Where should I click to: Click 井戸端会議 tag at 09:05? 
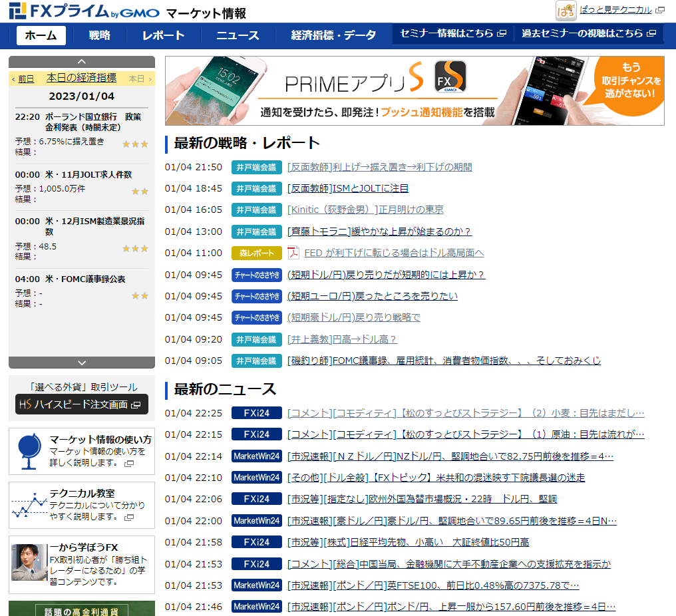click(257, 361)
